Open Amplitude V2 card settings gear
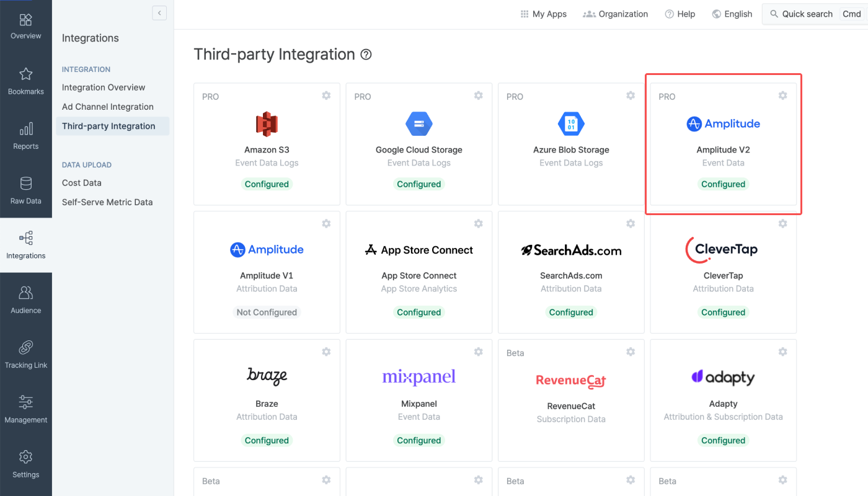Viewport: 868px width, 496px height. pos(783,95)
